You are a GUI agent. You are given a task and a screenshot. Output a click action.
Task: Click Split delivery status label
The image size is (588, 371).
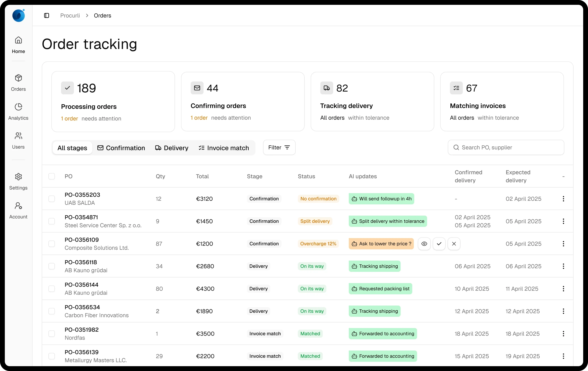(x=315, y=221)
